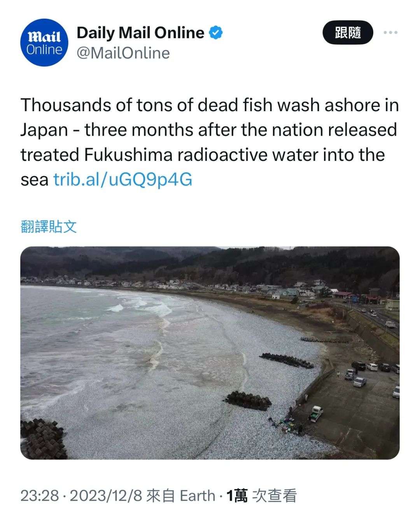This screenshot has height=510, width=420.
Task: Click the 次查看 views label
Action: pyautogui.click(x=275, y=496)
